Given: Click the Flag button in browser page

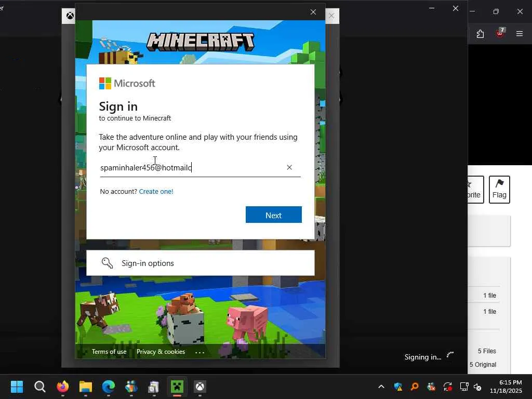Looking at the screenshot, I should point(499,189).
